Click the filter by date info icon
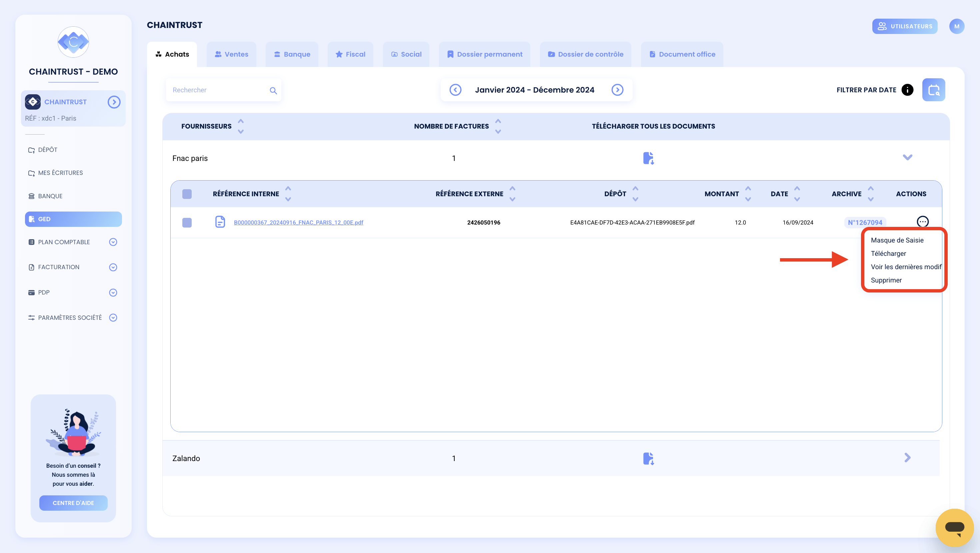 coord(907,90)
